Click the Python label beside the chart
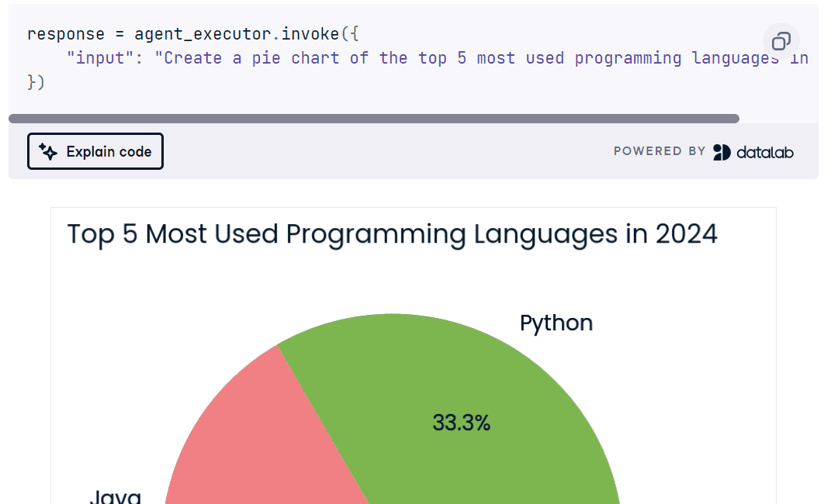Screen dimensions: 831x504 click(x=556, y=323)
